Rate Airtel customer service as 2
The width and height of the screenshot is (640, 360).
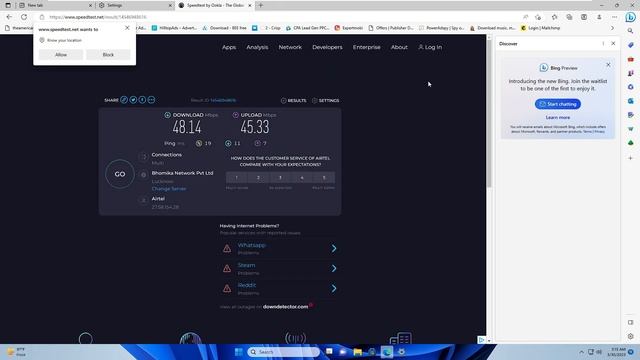[258, 178]
